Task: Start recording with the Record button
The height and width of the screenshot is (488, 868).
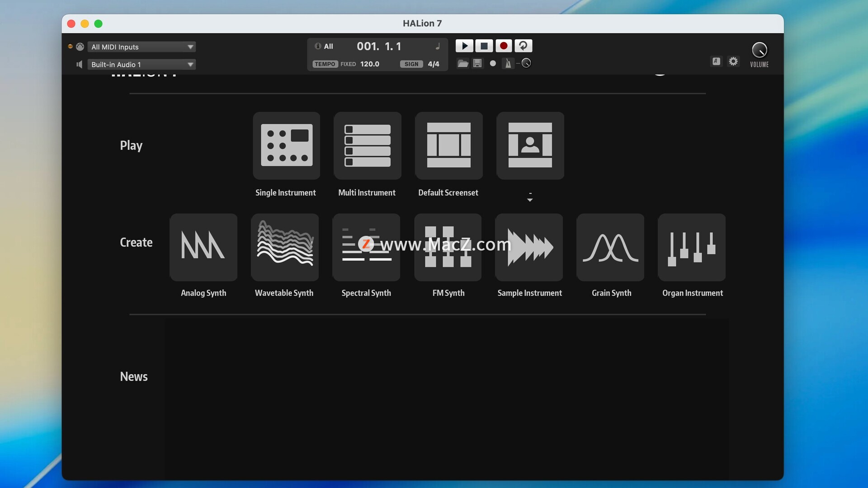Action: 504,46
